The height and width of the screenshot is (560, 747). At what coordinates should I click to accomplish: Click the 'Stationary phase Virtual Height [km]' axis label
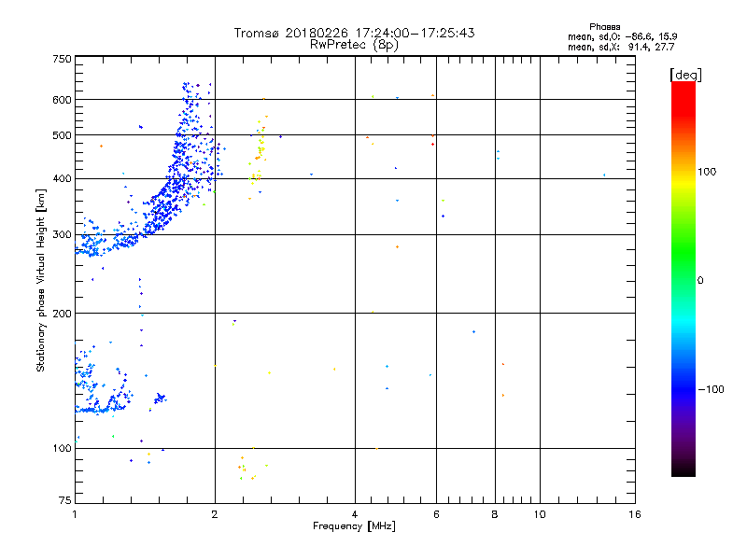41,280
